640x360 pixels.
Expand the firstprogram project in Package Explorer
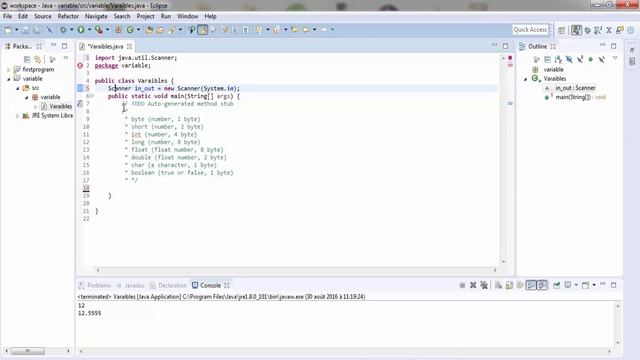coord(9,70)
